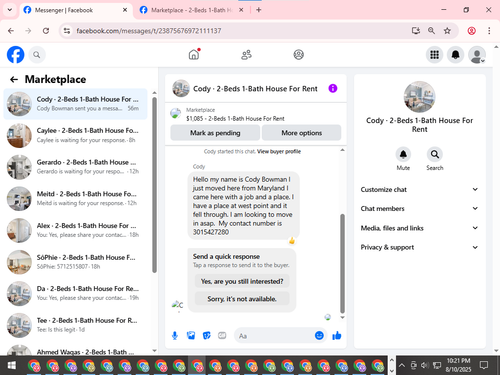Open the account profile avatar menu

477,55
